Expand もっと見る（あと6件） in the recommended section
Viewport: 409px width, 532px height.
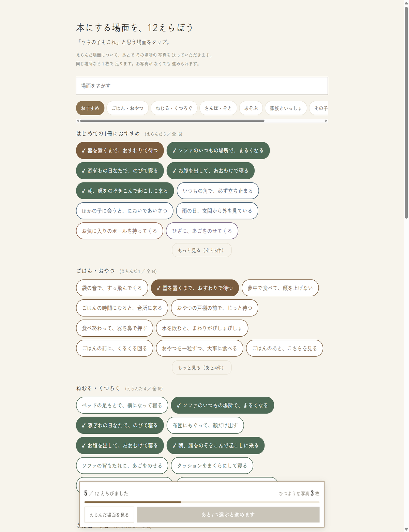202,250
